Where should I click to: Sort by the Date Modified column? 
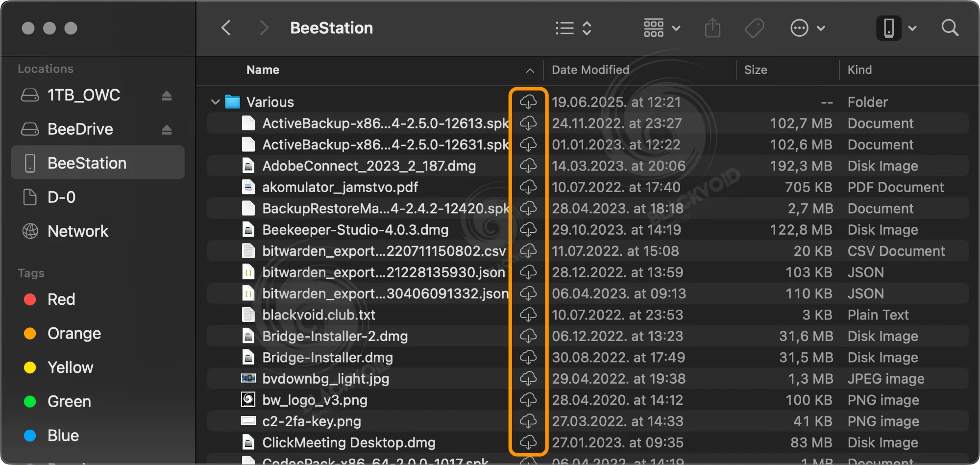(590, 70)
